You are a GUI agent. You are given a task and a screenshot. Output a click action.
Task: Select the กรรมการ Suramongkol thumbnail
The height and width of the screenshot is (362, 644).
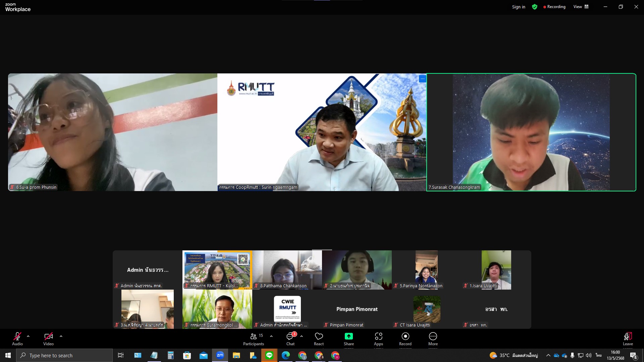coord(217,309)
